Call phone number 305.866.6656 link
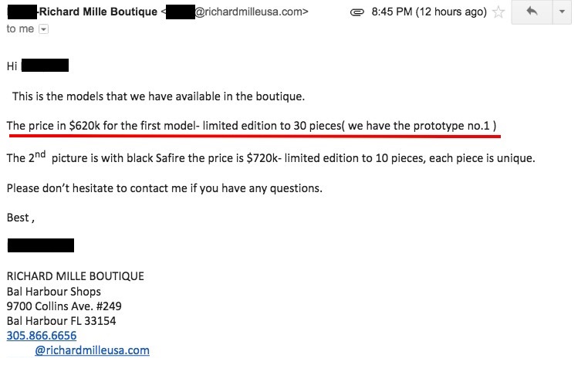 click(41, 336)
